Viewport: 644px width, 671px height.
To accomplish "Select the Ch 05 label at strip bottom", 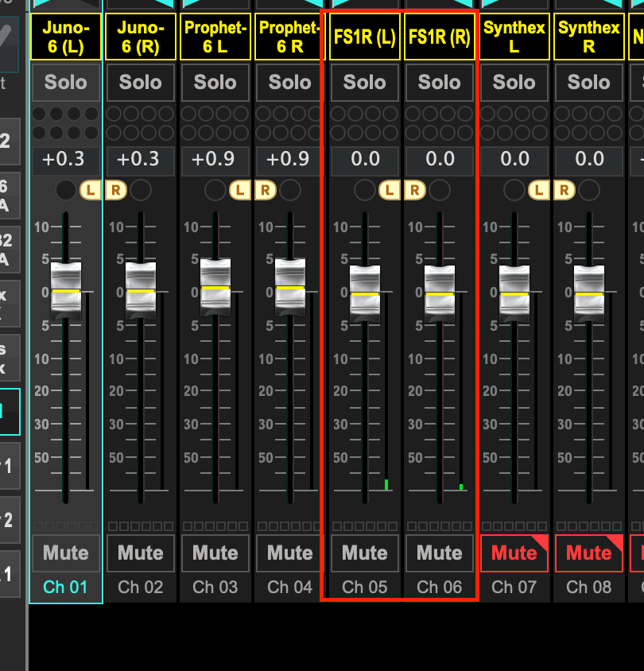I will tap(365, 587).
